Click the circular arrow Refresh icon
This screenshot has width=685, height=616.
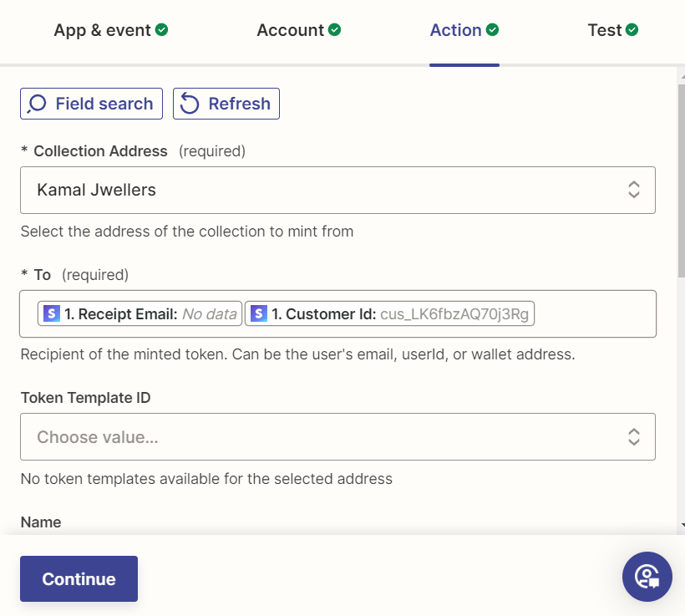coord(190,104)
